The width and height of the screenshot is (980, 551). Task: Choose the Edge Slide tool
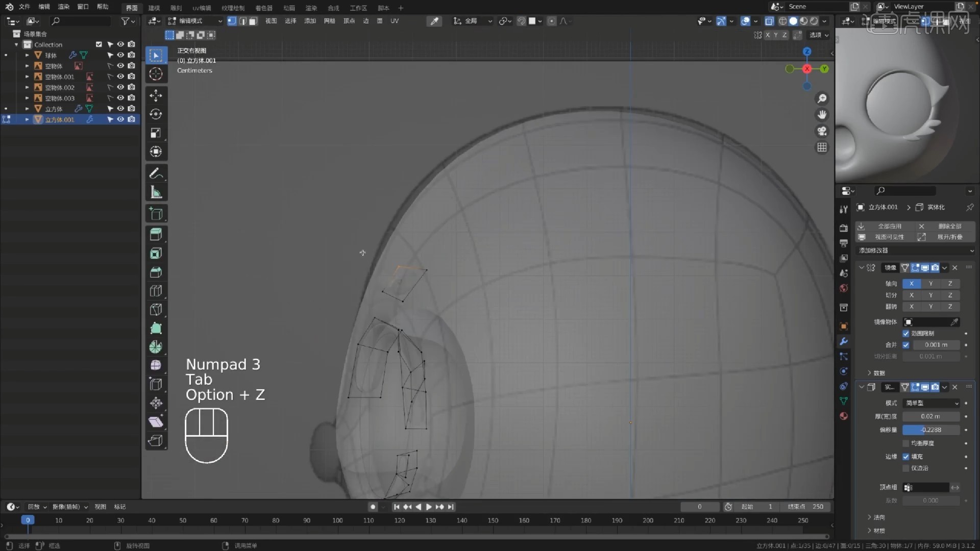(x=156, y=385)
